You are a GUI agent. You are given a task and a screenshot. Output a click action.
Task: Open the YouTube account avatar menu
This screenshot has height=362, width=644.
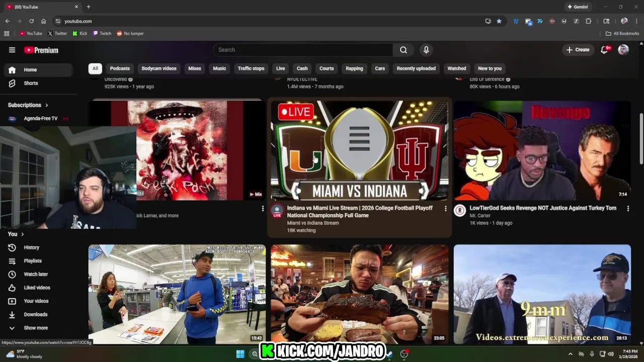[x=623, y=50]
